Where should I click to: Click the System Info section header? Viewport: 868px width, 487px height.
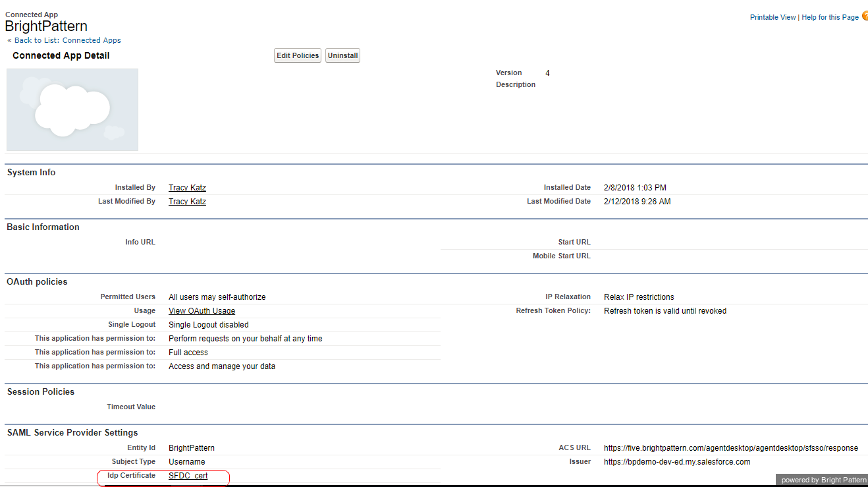(32, 173)
